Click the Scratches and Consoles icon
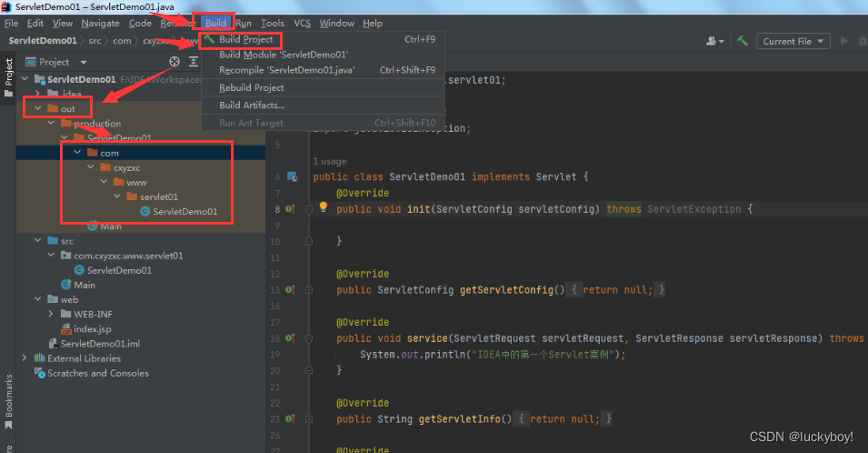Viewport: 868px width, 453px height. tap(40, 373)
